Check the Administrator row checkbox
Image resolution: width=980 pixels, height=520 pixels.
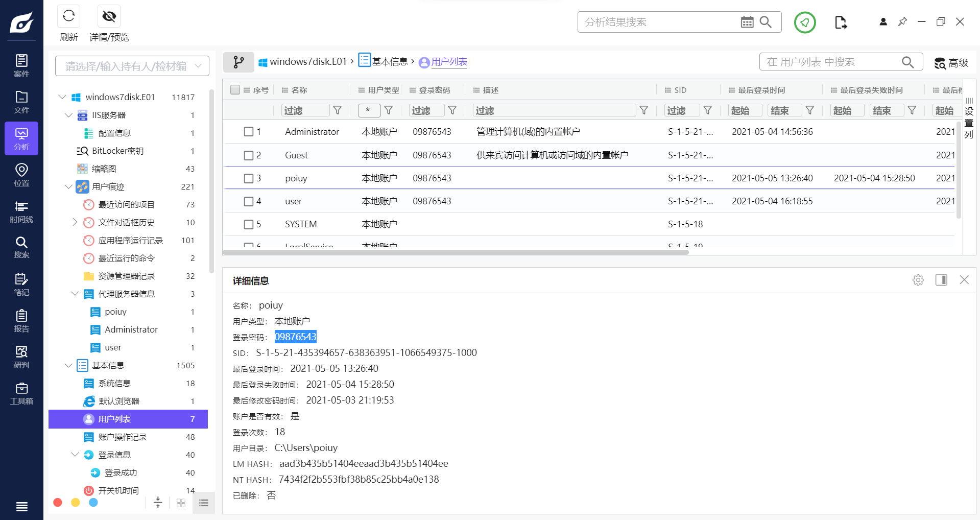[249, 132]
